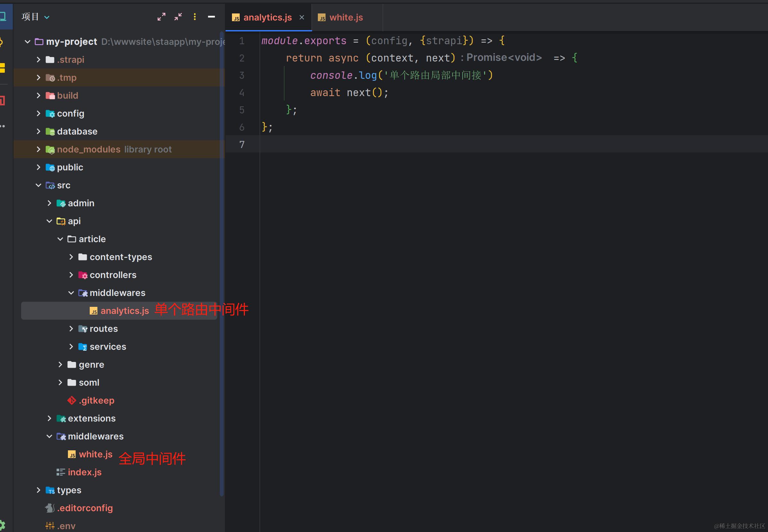The height and width of the screenshot is (532, 768).
Task: Switch to the white.js tab
Action: [346, 17]
